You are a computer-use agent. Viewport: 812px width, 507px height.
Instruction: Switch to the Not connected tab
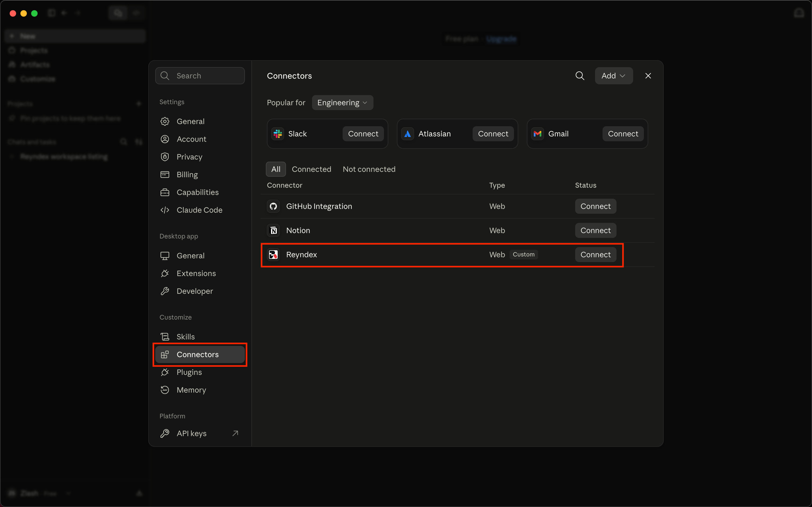click(x=369, y=169)
